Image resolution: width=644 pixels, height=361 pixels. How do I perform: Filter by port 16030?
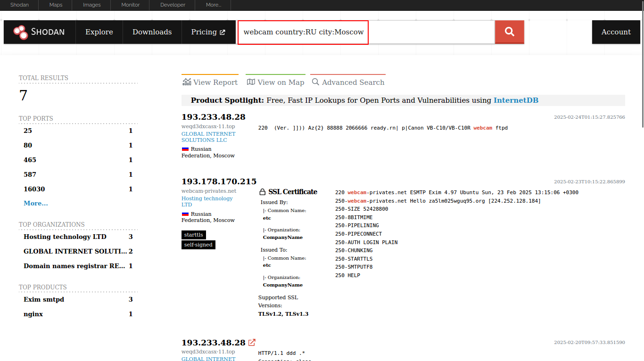point(78,189)
